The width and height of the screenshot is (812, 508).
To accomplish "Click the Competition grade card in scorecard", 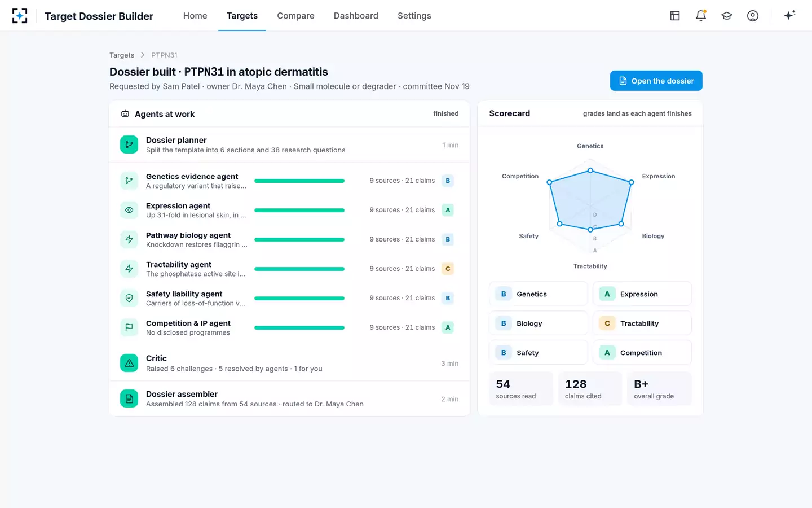I will coord(642,353).
